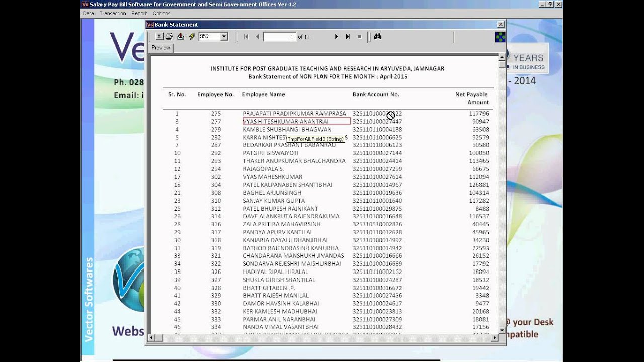The height and width of the screenshot is (362, 644).
Task: Click PATGIRI BISWAJYOTI employee name
Action: (x=270, y=153)
